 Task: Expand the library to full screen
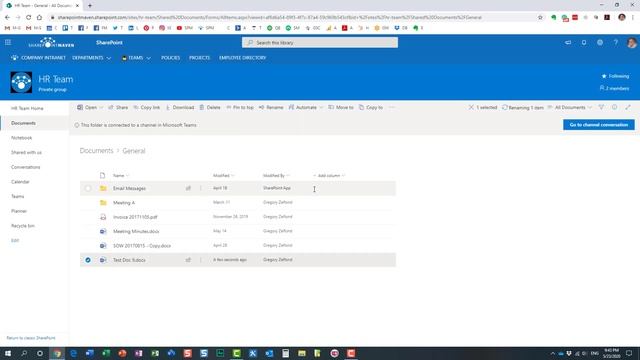pos(628,107)
